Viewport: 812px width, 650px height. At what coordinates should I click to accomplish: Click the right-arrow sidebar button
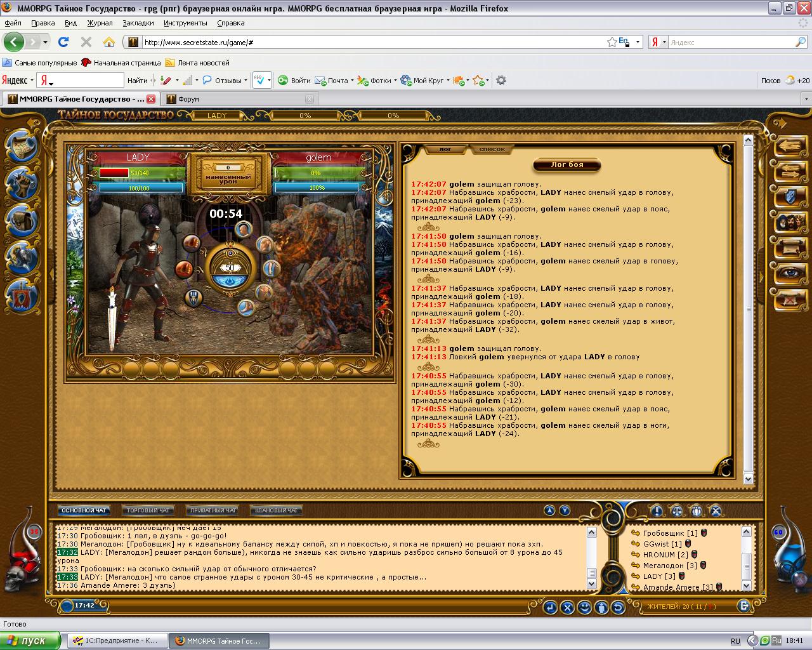(790, 171)
